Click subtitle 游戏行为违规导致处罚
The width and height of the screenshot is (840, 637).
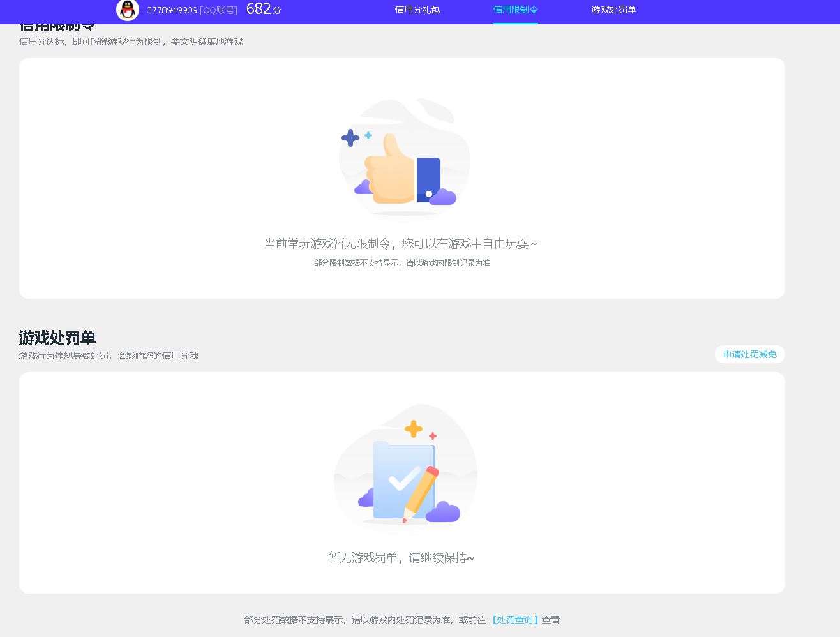(64, 356)
